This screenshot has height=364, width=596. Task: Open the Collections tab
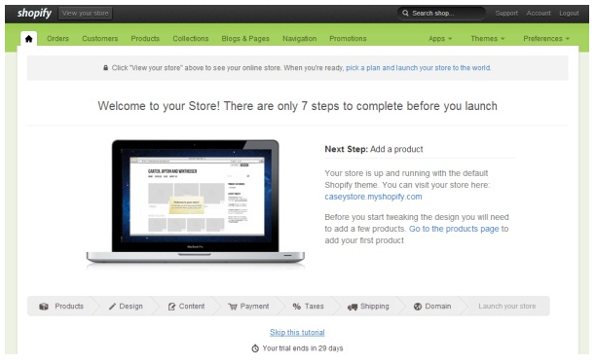click(x=191, y=38)
